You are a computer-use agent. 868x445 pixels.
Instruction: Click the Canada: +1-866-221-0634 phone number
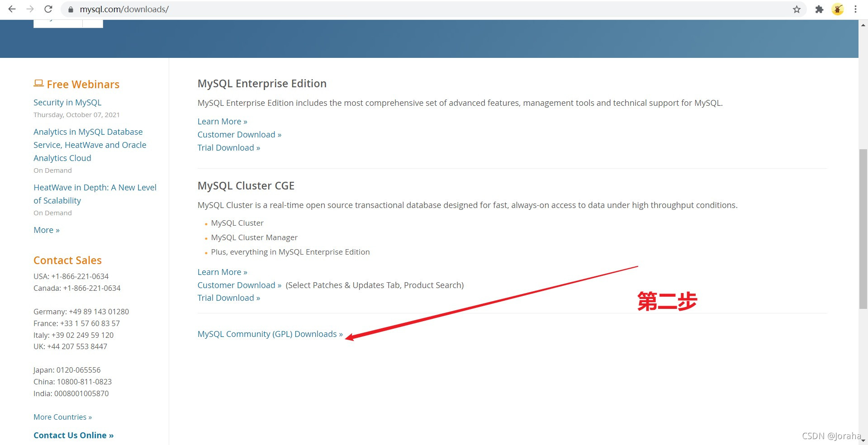tap(77, 288)
